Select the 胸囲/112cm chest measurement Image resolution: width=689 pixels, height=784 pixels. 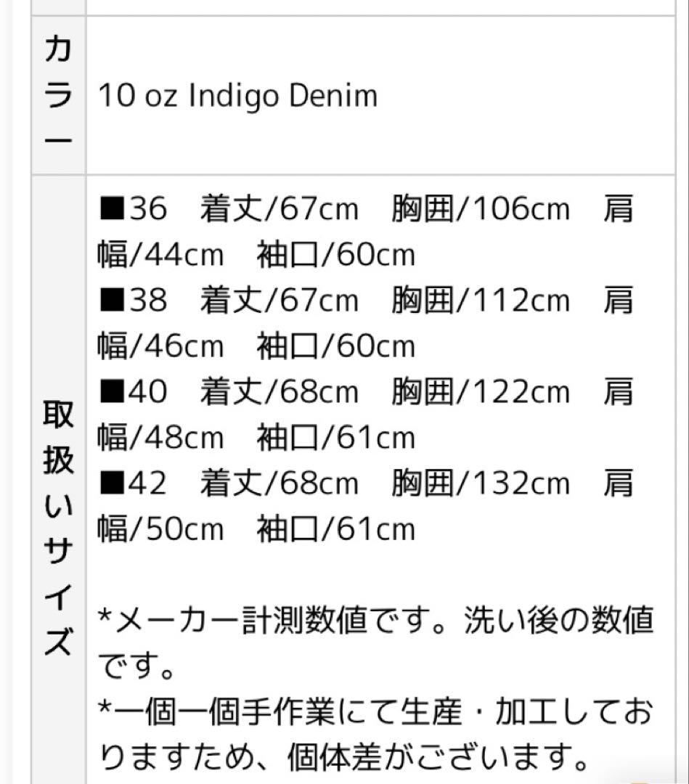coord(480,301)
